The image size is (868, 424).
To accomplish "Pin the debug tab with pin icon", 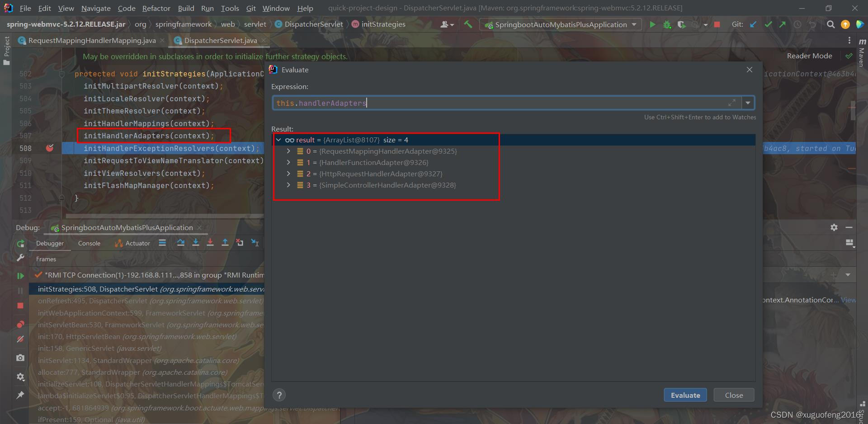I will [20, 395].
